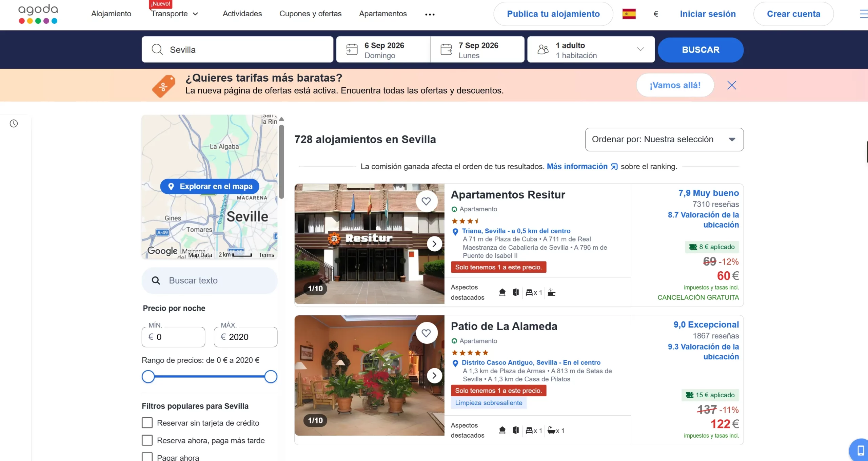Click Explorar en el mapa
Screen dimensions: 868x461
click(x=210, y=187)
